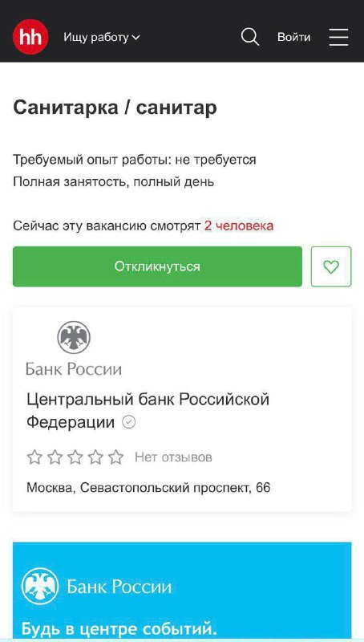The width and height of the screenshot is (364, 642).
Task: Click the Санитарка / санитар vacancy title
Action: tap(115, 108)
